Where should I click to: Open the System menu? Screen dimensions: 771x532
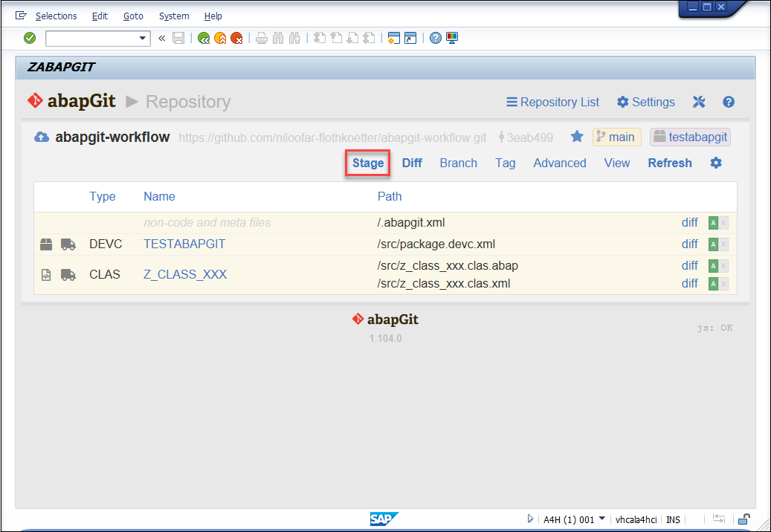tap(174, 16)
